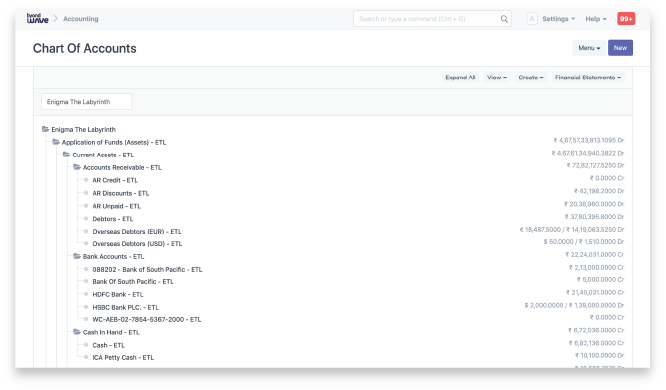Viewport: 666px width, 390px height.
Task: Open the 99+ notifications badge
Action: click(626, 19)
